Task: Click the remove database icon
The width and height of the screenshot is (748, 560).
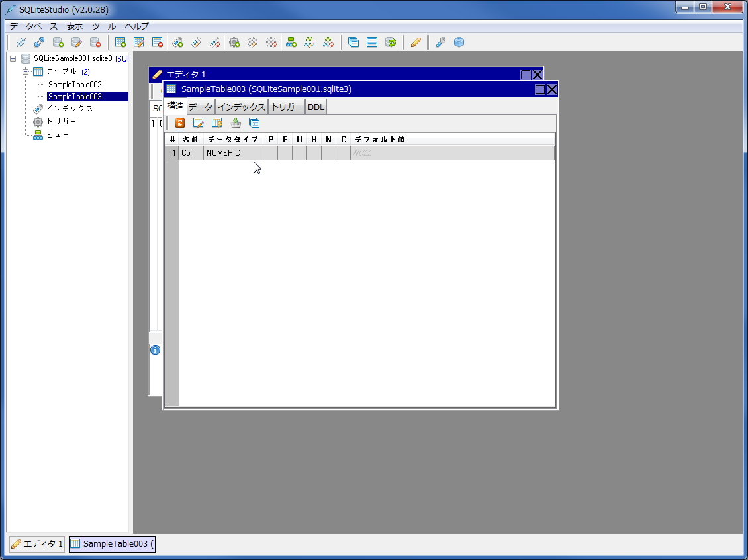Action: [95, 42]
